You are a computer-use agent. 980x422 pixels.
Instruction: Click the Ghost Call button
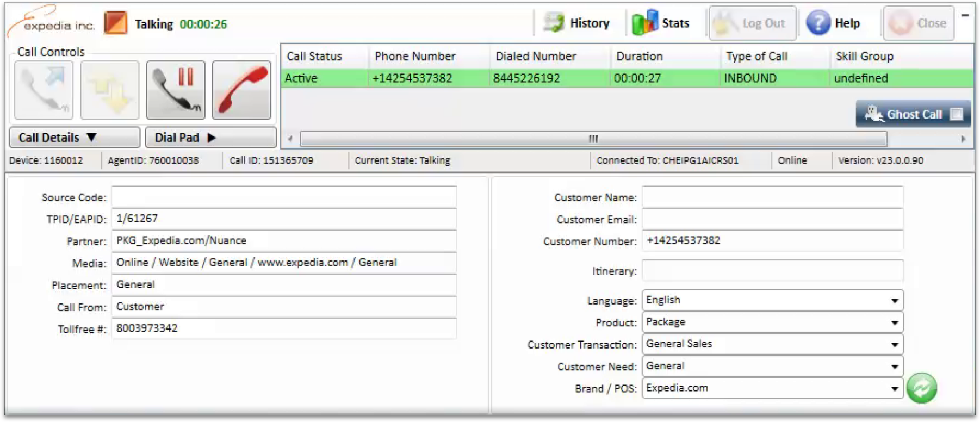913,114
